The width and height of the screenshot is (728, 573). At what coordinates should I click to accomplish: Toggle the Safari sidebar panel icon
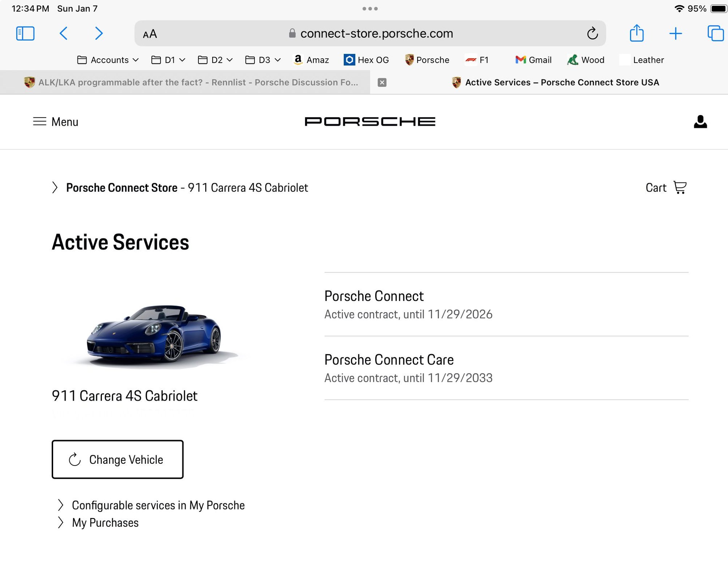pos(25,34)
